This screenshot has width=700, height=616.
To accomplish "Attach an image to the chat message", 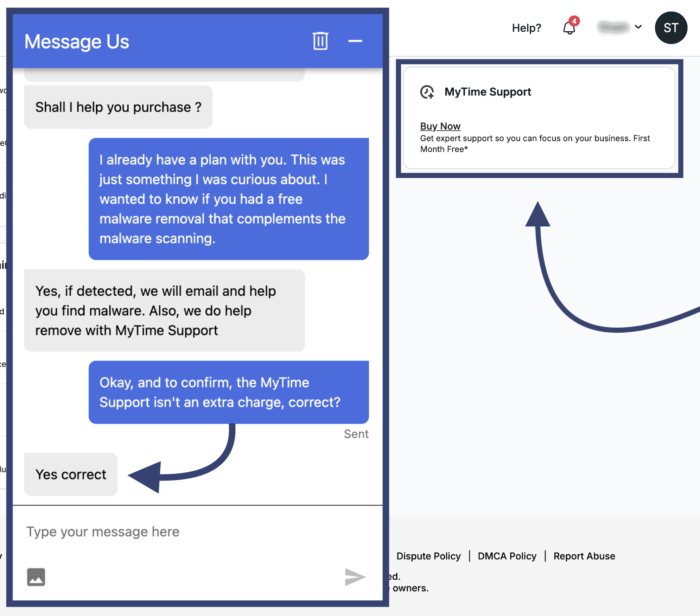I will pyautogui.click(x=36, y=577).
